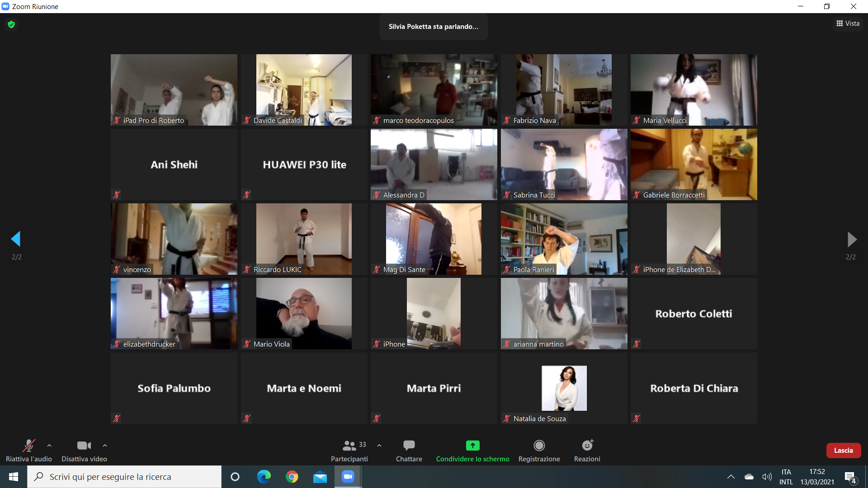This screenshot has height=488, width=868.
Task: Select Mag Di Sante video tile
Action: [x=434, y=239]
